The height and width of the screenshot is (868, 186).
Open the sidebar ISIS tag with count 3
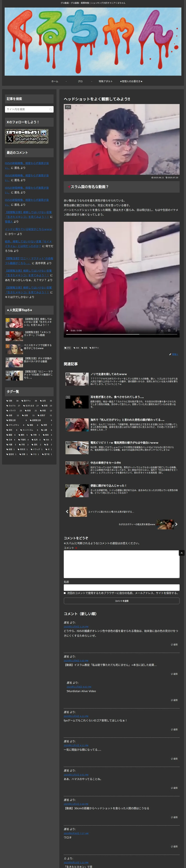(x=48, y=440)
